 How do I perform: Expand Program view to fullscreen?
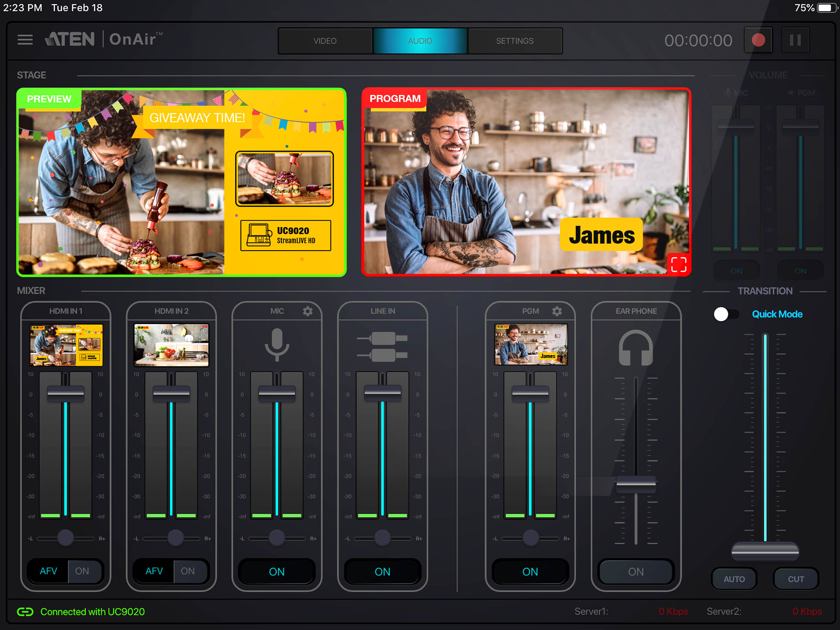678,265
